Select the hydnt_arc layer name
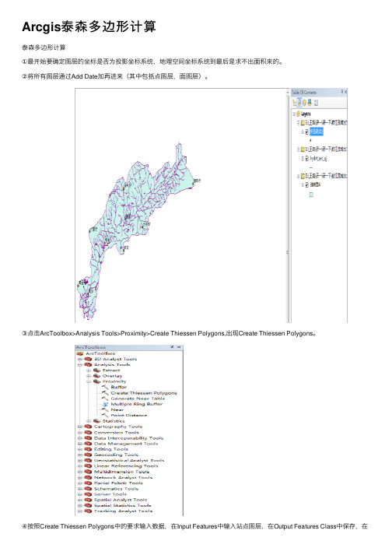The height and width of the screenshot is (555, 392). [x=318, y=158]
